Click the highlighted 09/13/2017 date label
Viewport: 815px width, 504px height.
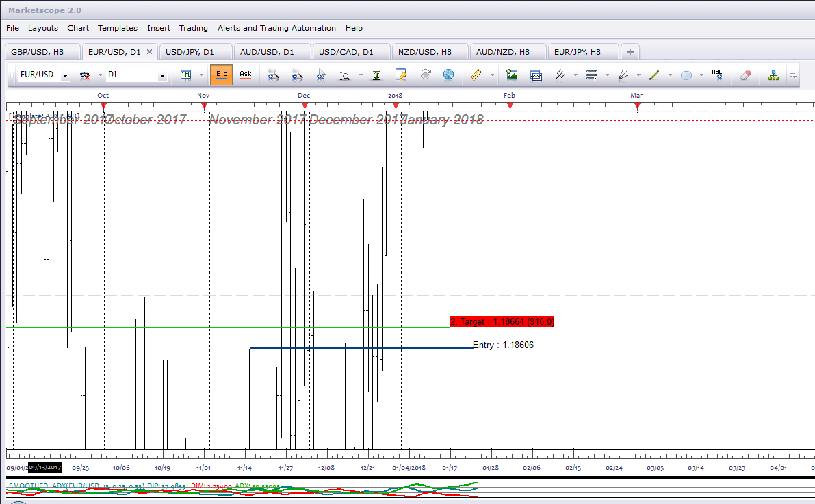click(x=44, y=467)
